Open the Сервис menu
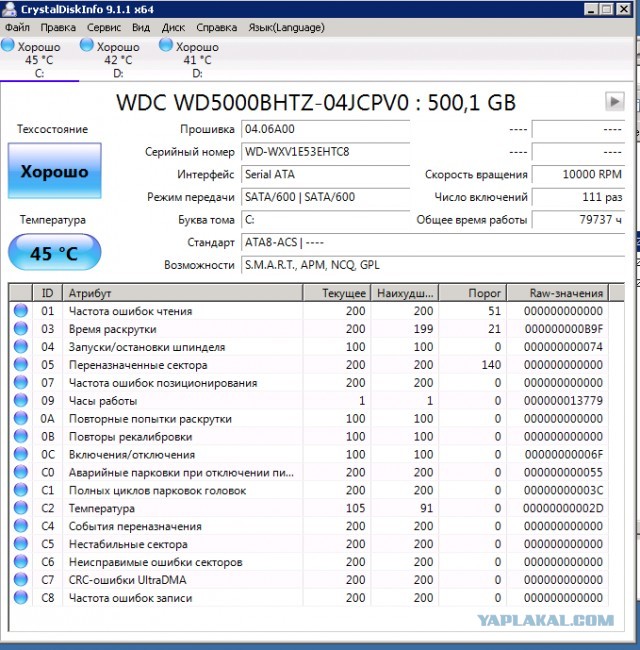 (x=104, y=28)
